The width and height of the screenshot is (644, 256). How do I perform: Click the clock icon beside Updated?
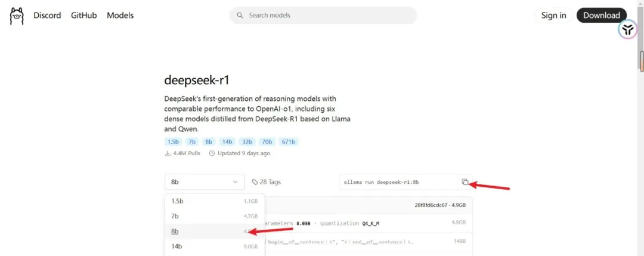(x=212, y=153)
